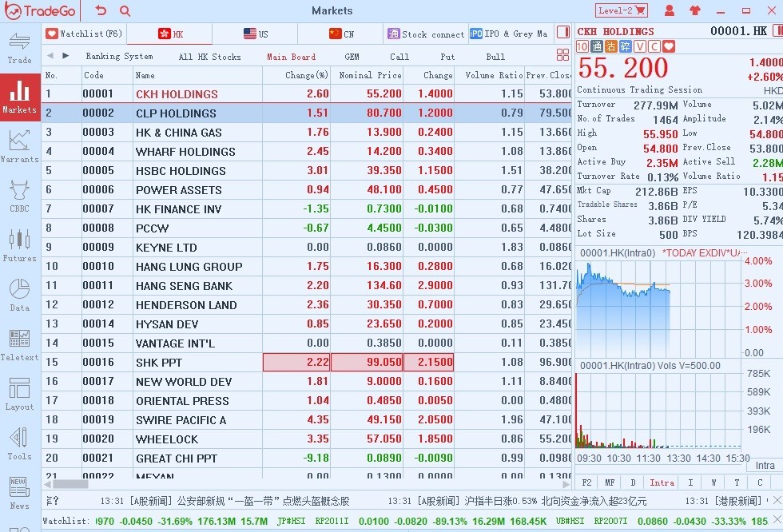783x532 pixels.
Task: Click the back arrow icon in title bar
Action: click(x=101, y=11)
